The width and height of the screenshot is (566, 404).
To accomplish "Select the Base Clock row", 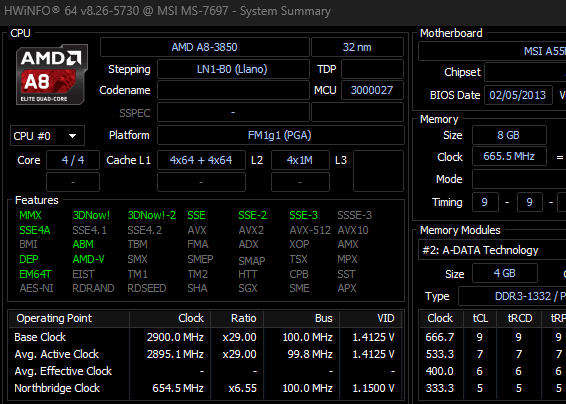I will coord(206,337).
